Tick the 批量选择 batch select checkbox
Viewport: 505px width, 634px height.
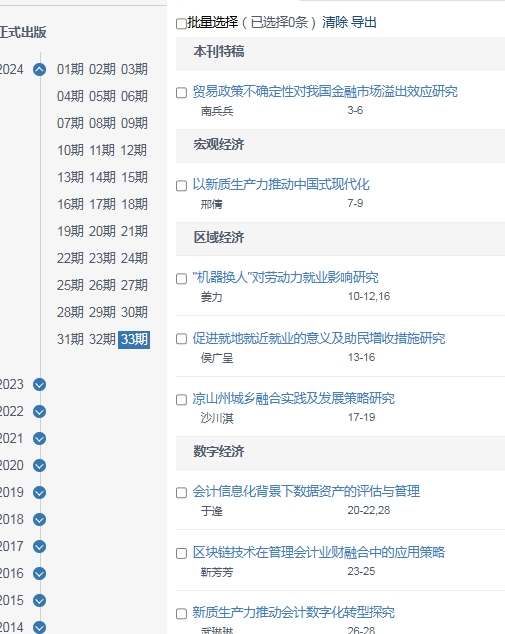[181, 23]
